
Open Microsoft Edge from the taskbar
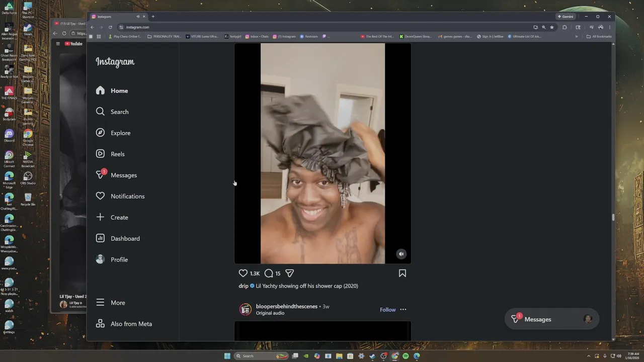(417, 356)
